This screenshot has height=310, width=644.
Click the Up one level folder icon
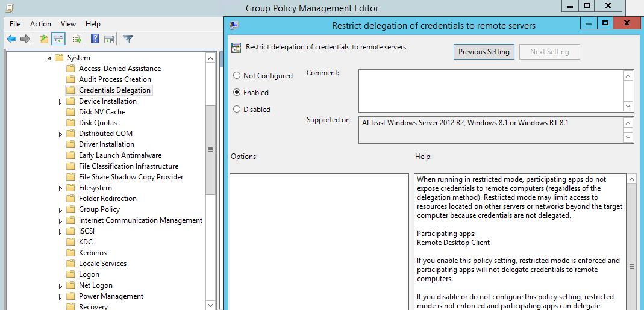tap(44, 39)
